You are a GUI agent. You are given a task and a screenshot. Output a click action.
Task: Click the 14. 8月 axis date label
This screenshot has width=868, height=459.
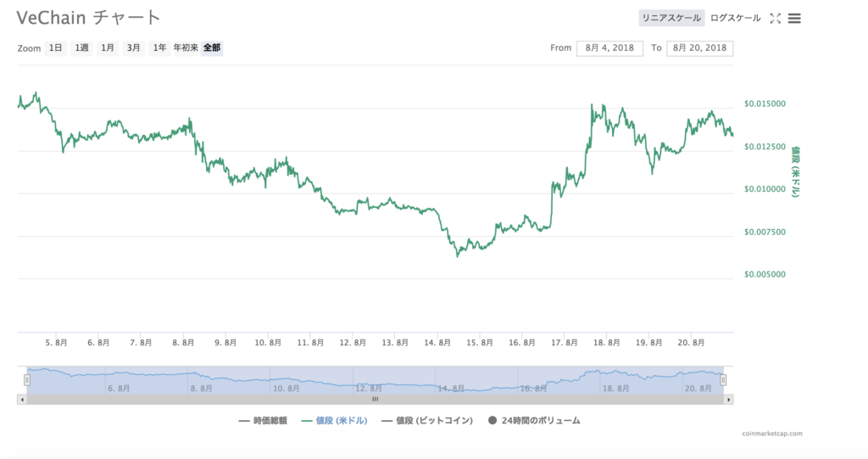click(x=437, y=343)
